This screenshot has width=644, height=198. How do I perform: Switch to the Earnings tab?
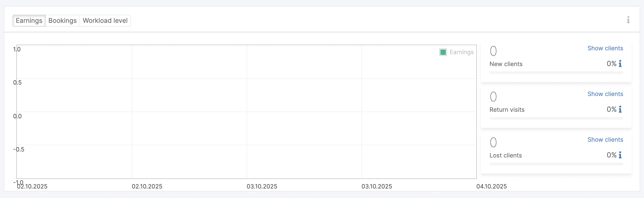click(29, 21)
